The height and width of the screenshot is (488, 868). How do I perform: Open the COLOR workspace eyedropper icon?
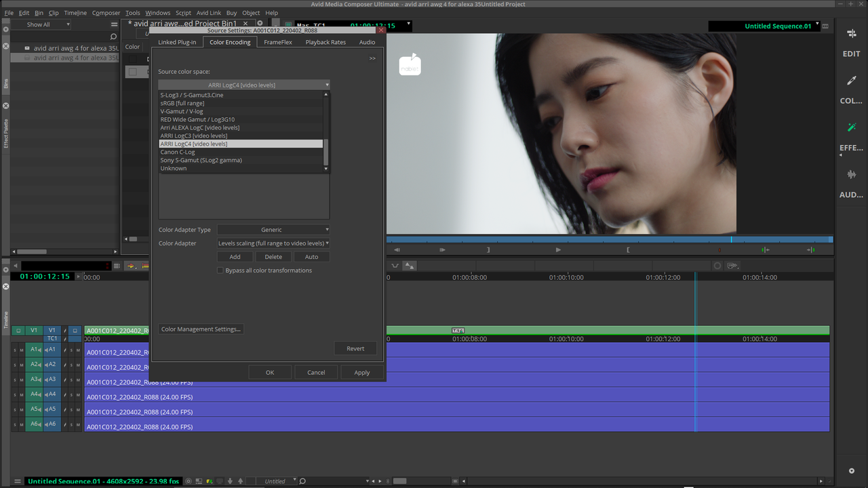tap(851, 81)
